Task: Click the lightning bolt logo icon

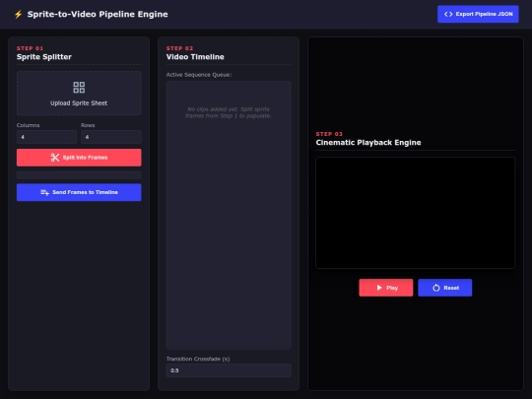Action: tap(19, 14)
